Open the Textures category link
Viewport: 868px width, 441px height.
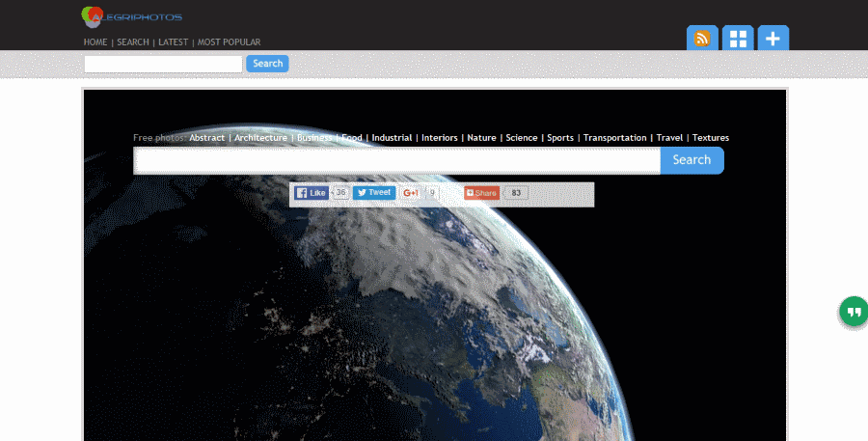(x=711, y=138)
